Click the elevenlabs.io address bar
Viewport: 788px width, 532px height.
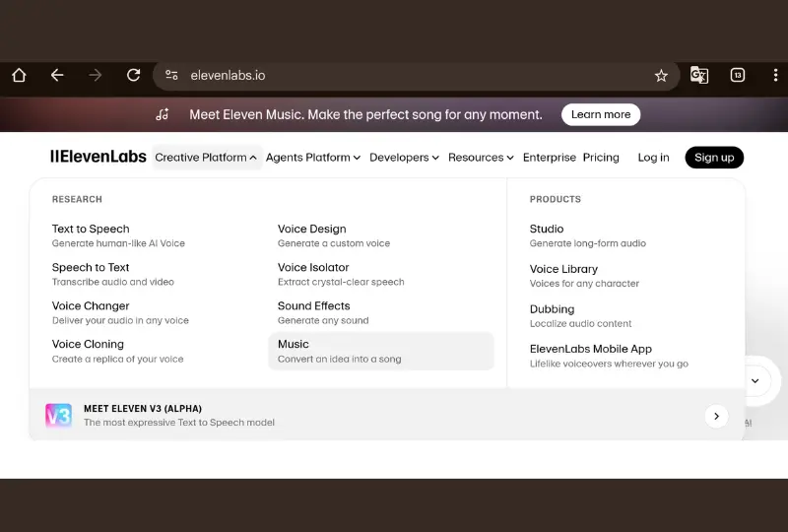coord(394,76)
